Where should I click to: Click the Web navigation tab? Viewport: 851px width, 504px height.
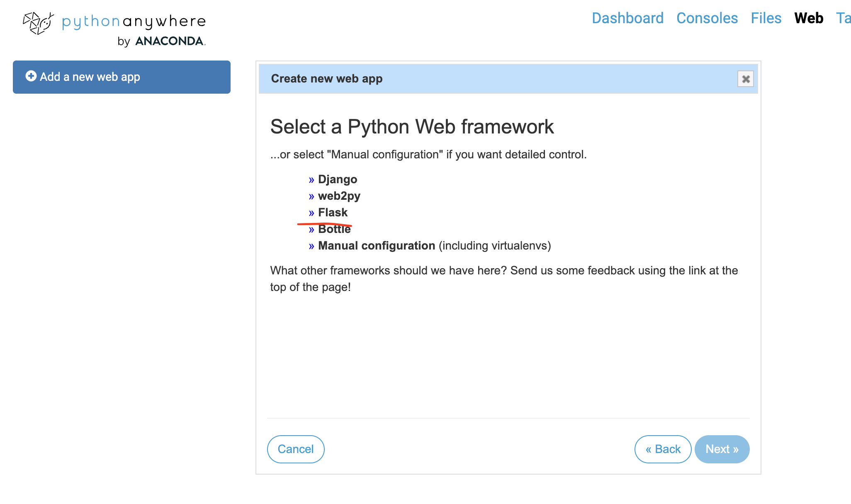click(808, 18)
